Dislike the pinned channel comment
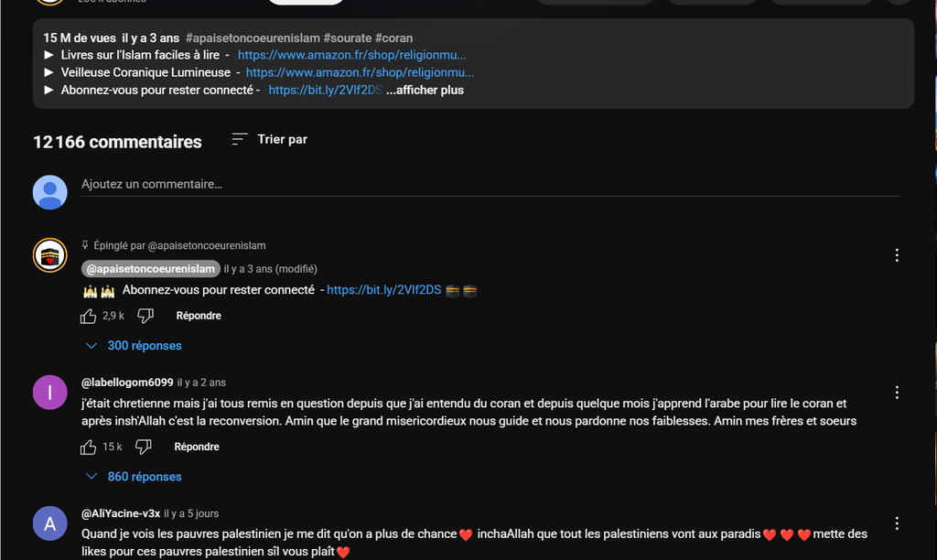The height and width of the screenshot is (560, 937). click(x=145, y=316)
